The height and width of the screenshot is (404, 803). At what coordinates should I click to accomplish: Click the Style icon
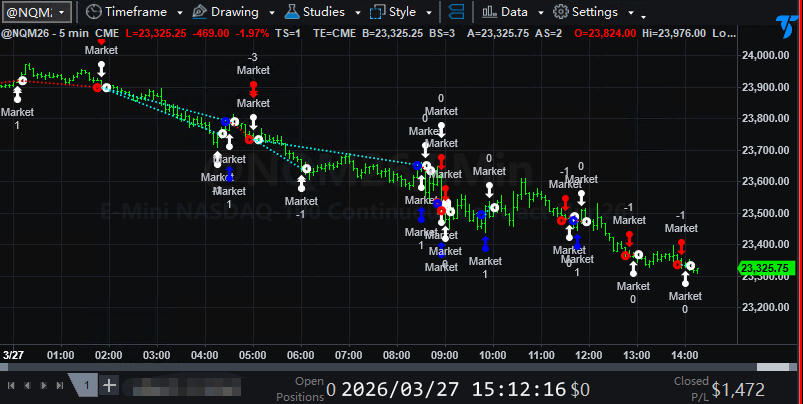[x=379, y=12]
